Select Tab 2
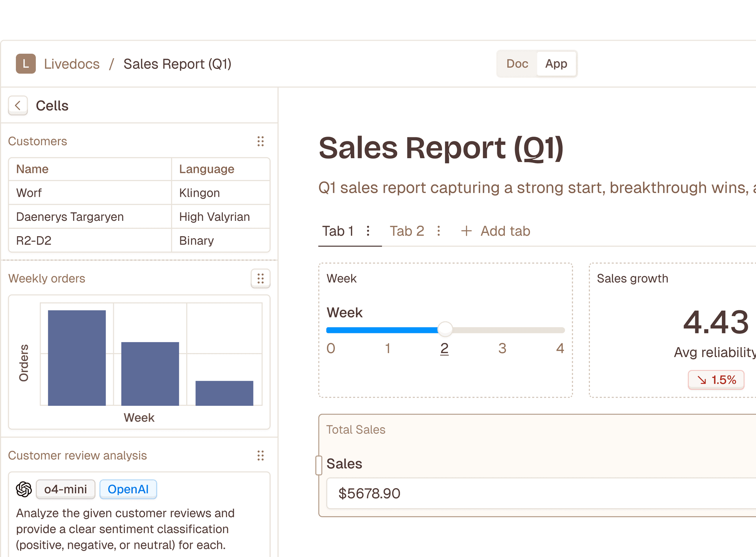 407,231
